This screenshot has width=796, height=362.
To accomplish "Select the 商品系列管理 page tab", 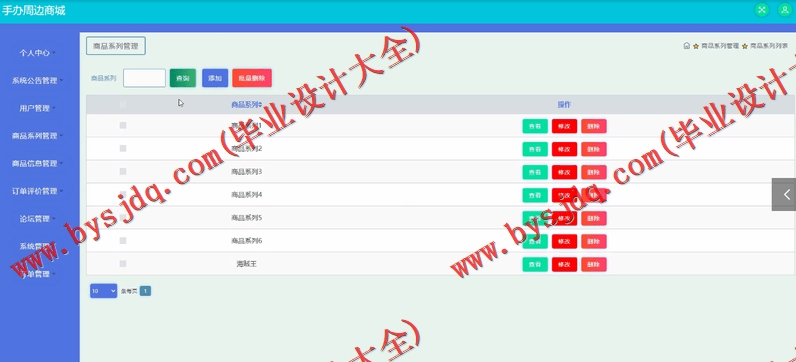I will click(x=116, y=46).
